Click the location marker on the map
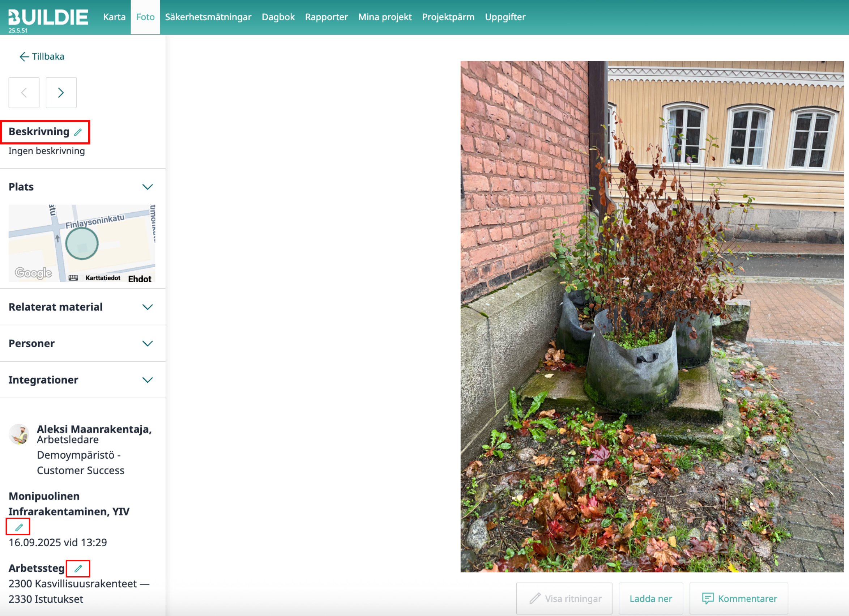The image size is (849, 616). point(82,244)
